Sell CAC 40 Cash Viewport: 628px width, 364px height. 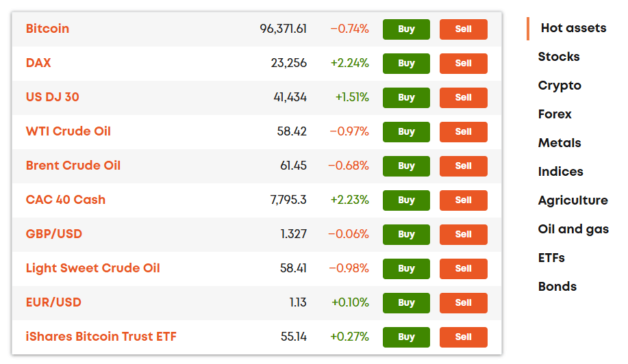point(464,200)
